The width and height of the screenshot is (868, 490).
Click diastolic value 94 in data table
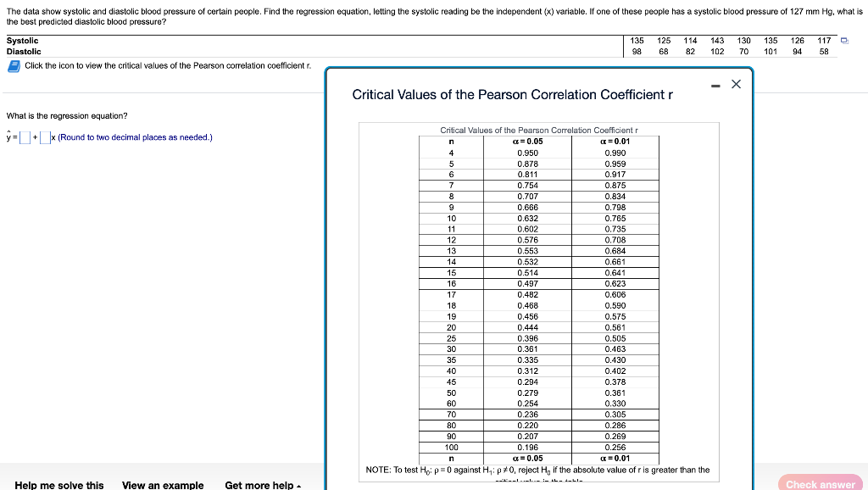point(797,52)
